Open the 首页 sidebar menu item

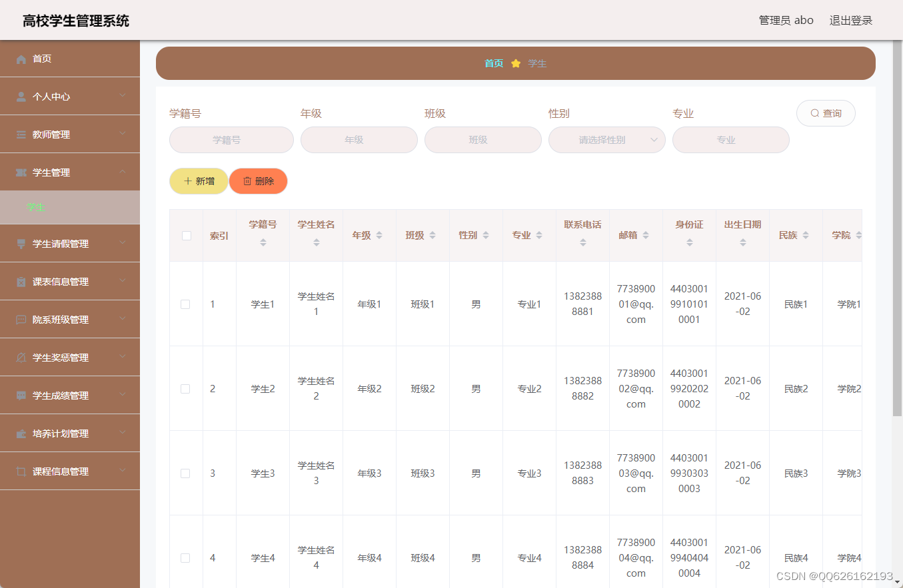click(x=70, y=59)
